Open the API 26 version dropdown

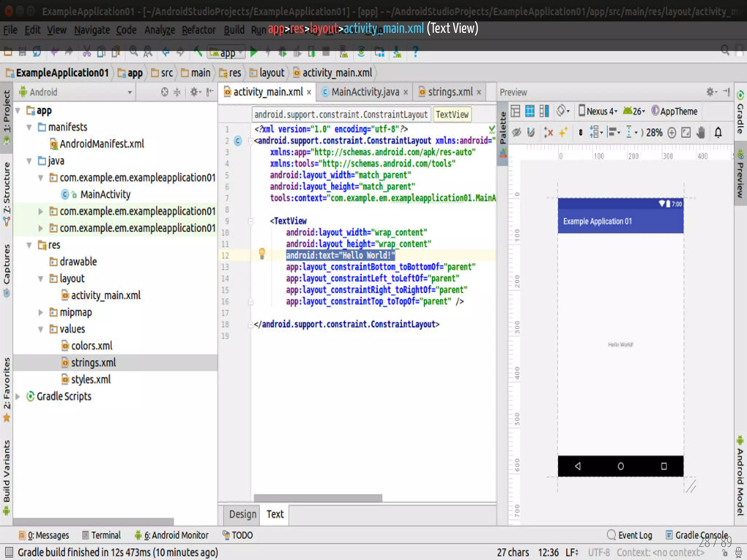pos(634,111)
